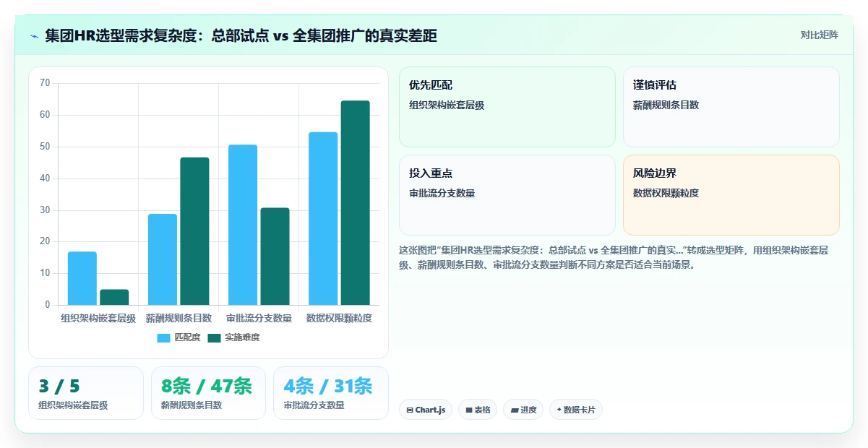This screenshot has height=448, width=868.
Task: Open the 风险边界 matrix card
Action: coord(731,195)
